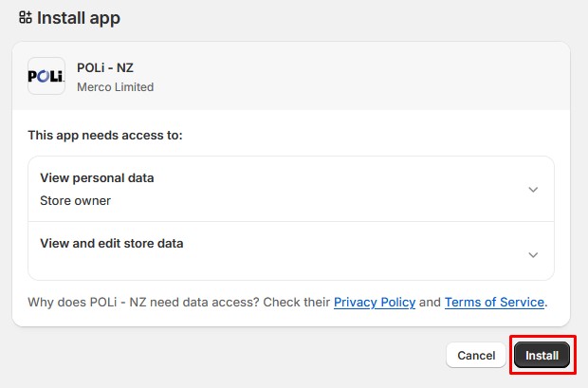Viewport: 588px width, 388px height.
Task: Expand the View and edit store data chevron
Action: coord(533,254)
